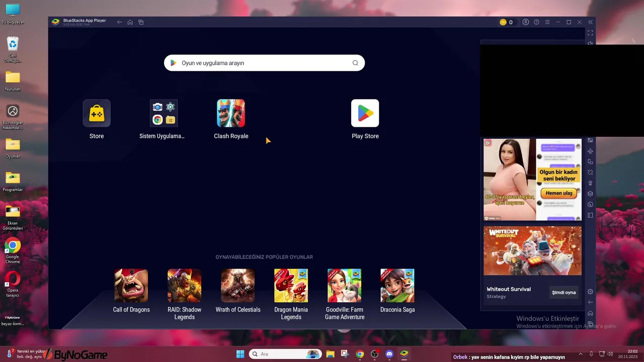Toggle BlueStacks fullscreen mode

[591, 33]
